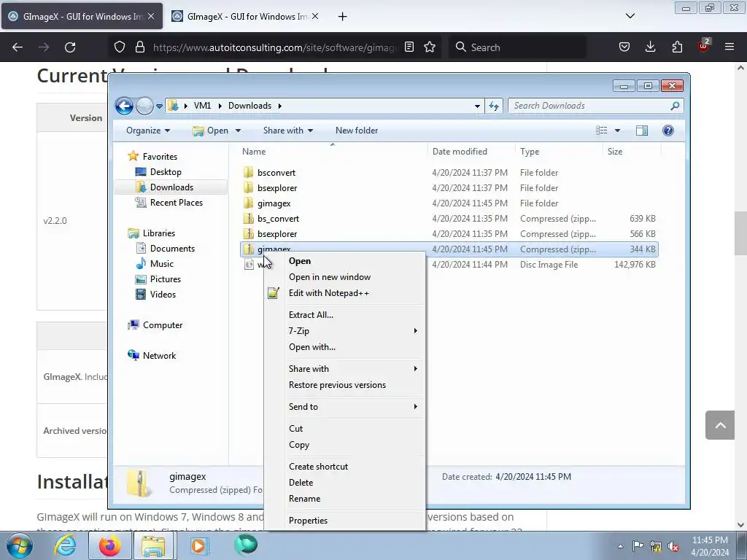Change folder view style icon
The width and height of the screenshot is (747, 560).
tap(602, 131)
